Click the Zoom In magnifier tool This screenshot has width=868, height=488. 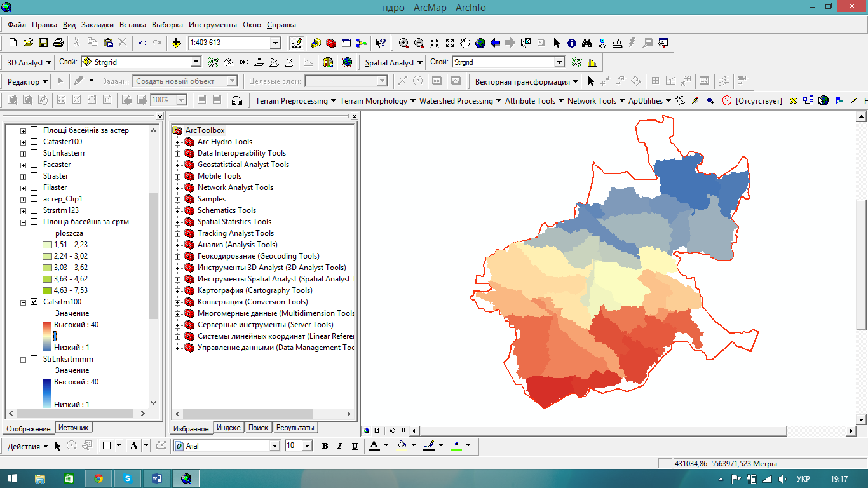tap(403, 43)
